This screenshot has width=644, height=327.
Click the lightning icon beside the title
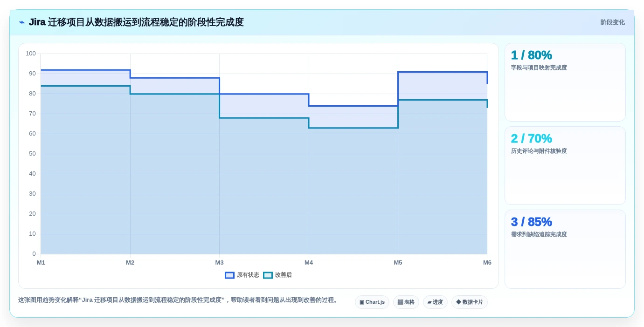point(22,22)
